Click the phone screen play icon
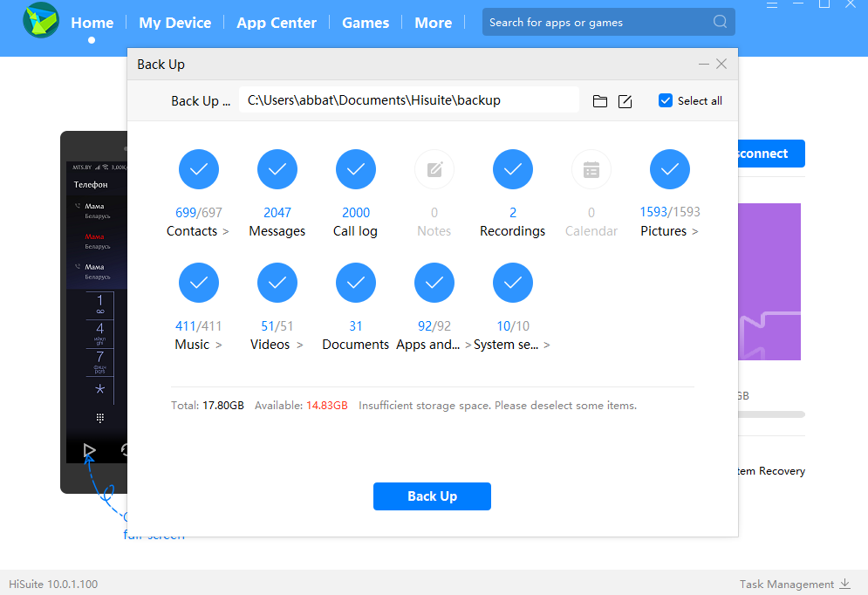Screen dimensions: 868x595 [x=90, y=450]
